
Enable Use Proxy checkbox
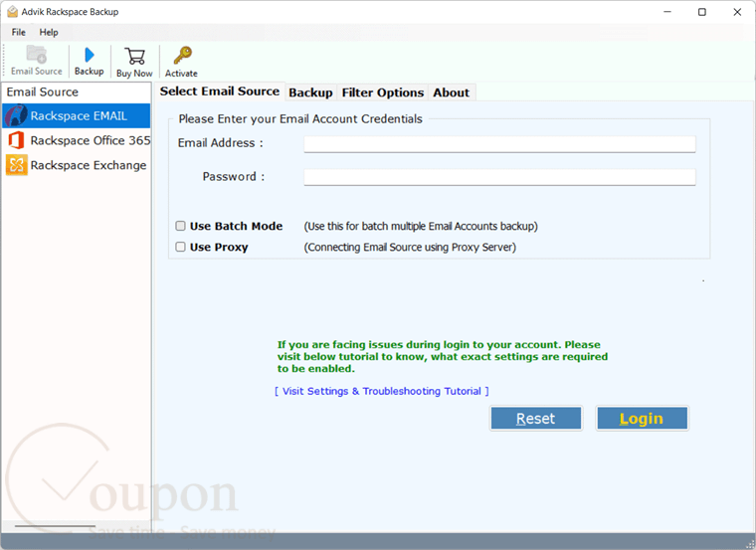coord(180,247)
